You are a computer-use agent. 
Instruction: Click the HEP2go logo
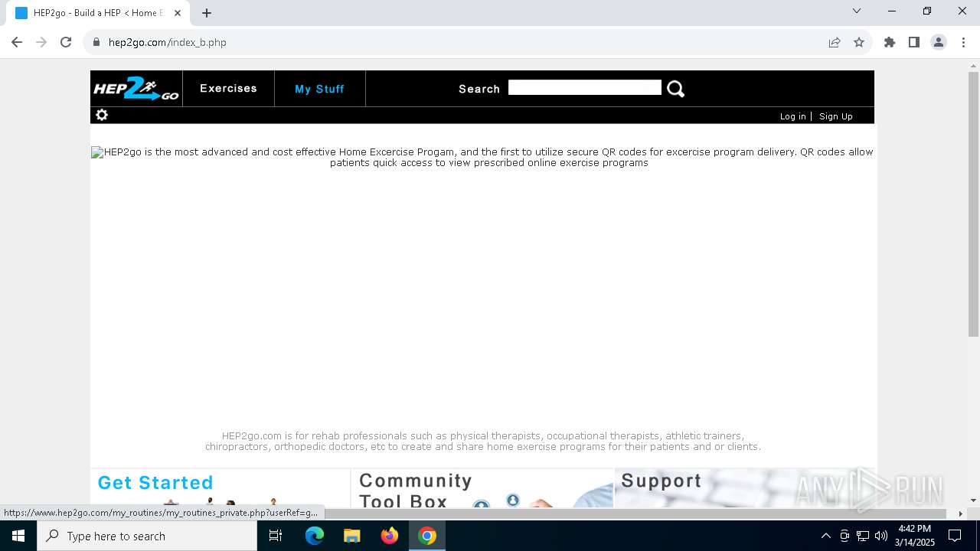(136, 89)
